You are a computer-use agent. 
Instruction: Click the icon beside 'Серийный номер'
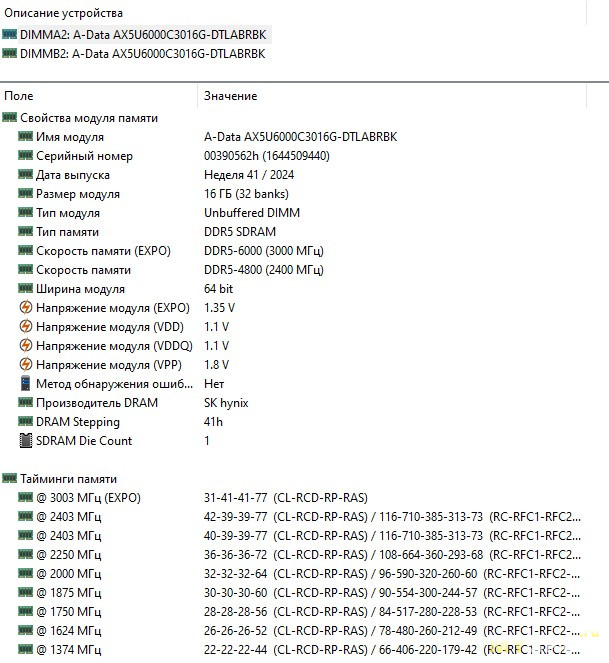pos(25,155)
